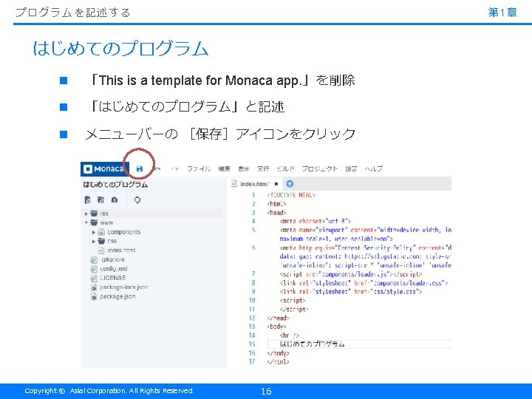
Task: Select the www folder
Action: pyautogui.click(x=106, y=223)
